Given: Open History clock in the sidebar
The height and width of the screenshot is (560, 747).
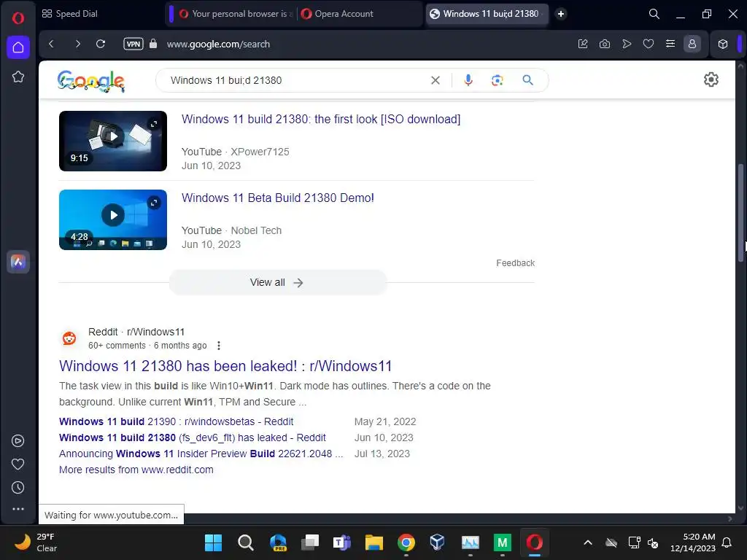Looking at the screenshot, I should [x=18, y=487].
